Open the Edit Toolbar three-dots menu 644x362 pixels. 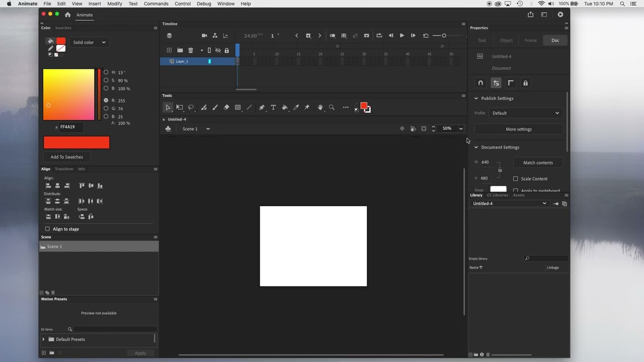(346, 108)
